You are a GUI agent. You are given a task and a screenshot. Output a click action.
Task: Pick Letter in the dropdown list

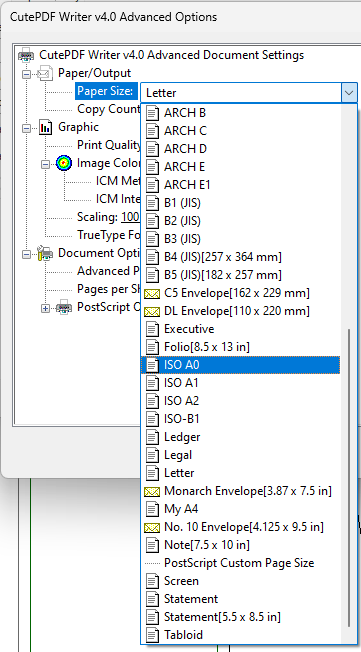point(240,473)
